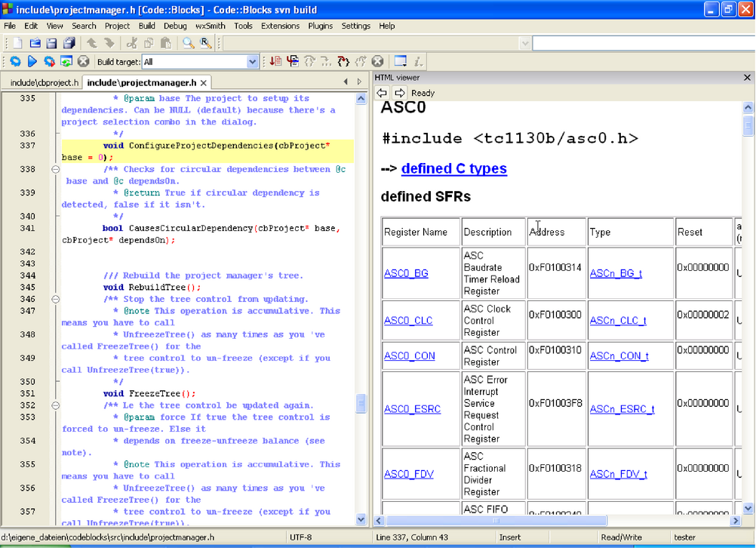756x548 pixels.
Task: Go back in HTML viewer
Action: coord(382,93)
